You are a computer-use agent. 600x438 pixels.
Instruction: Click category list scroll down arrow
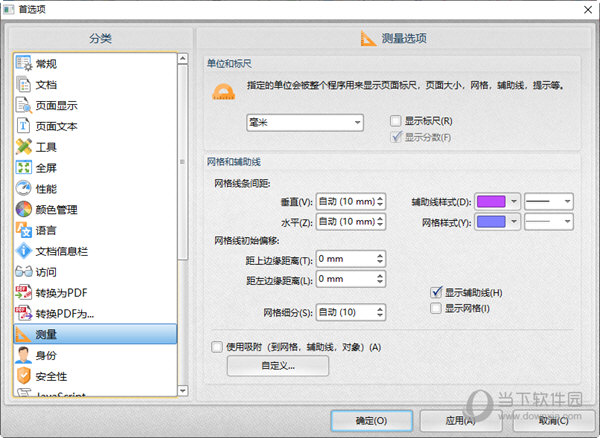(x=183, y=391)
